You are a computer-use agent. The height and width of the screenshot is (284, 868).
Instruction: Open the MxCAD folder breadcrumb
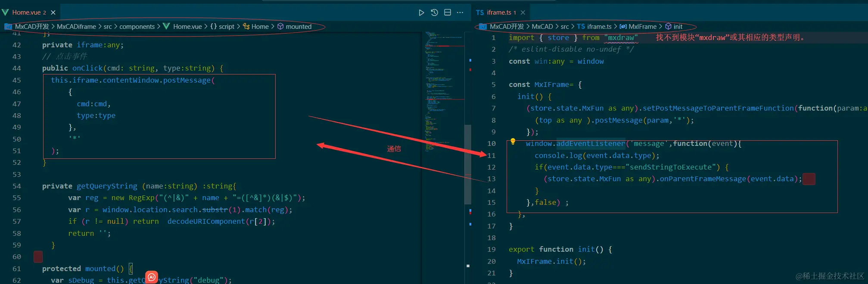542,26
